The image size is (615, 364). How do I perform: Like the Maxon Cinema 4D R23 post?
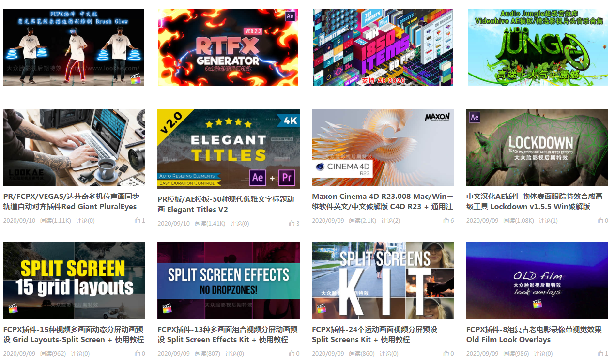(446, 221)
